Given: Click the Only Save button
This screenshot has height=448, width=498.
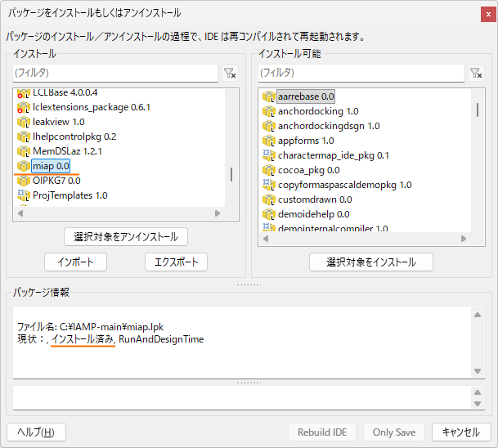Looking at the screenshot, I should [x=394, y=432].
